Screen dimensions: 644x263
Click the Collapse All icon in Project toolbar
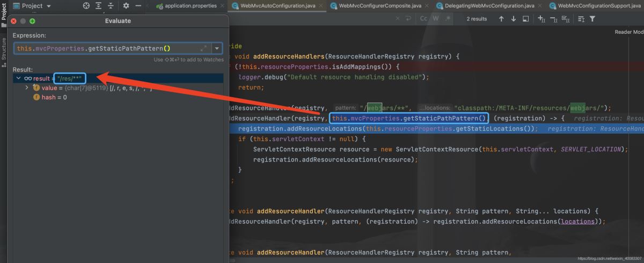point(111,6)
